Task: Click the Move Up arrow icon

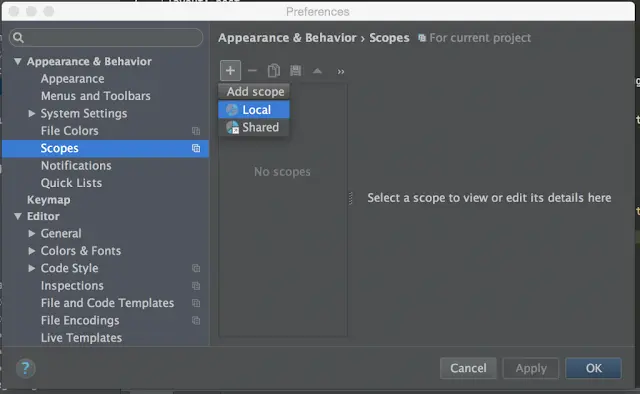Action: tap(317, 71)
